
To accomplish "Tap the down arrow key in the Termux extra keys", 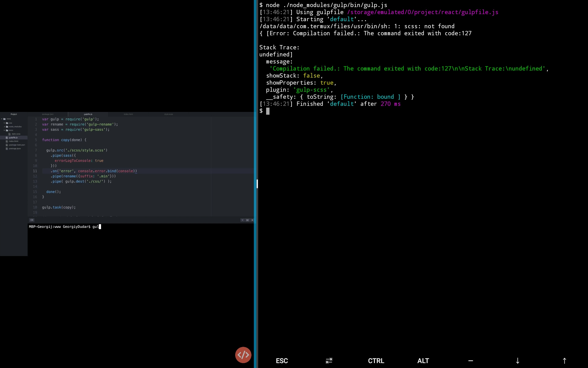I will (518, 361).
